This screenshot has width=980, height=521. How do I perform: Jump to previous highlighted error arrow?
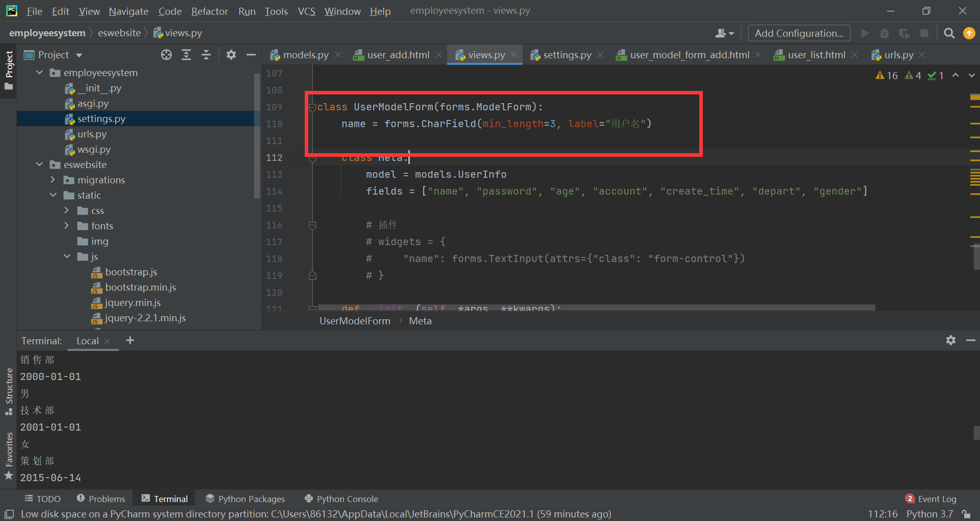pos(955,76)
